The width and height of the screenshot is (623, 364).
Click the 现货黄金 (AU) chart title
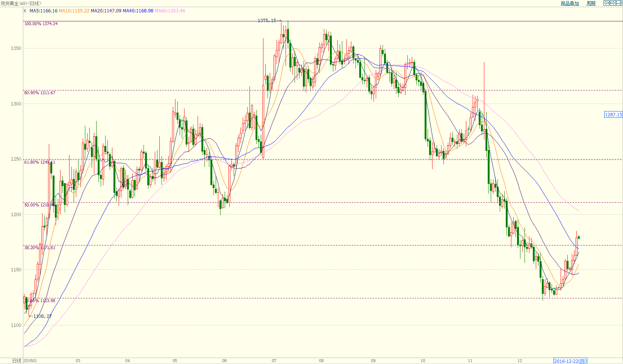(x=21, y=3)
